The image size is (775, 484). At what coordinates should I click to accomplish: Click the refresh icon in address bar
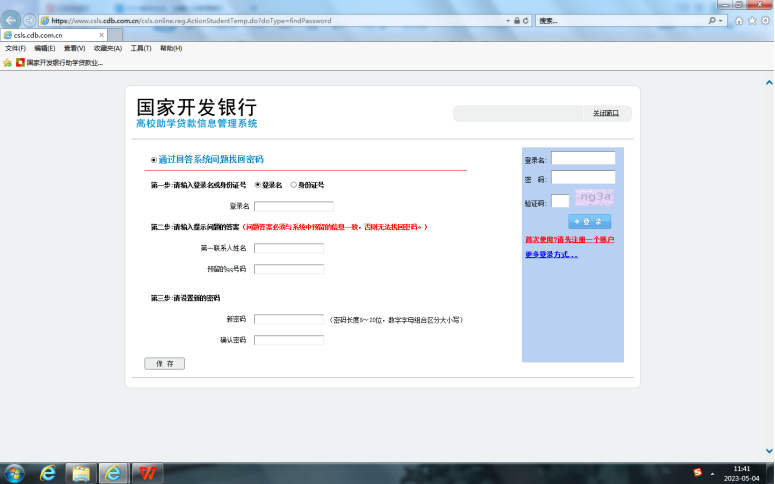coord(527,20)
